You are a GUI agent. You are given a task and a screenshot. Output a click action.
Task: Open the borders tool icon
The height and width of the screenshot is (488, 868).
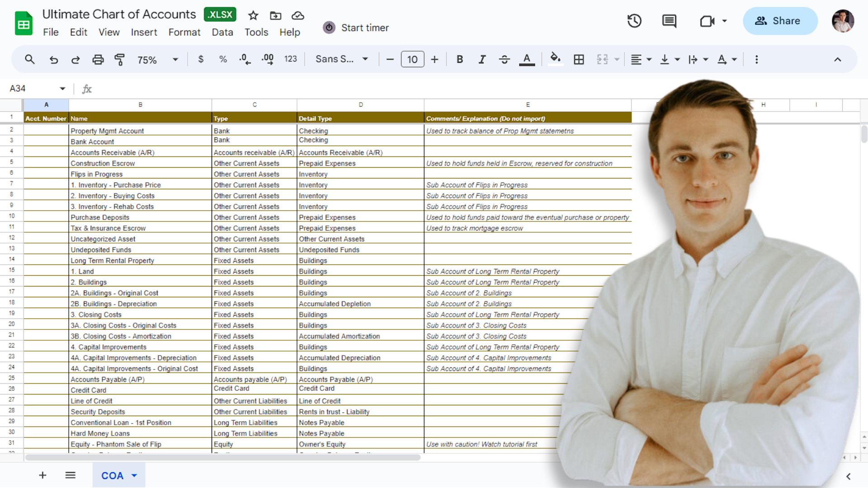tap(579, 60)
